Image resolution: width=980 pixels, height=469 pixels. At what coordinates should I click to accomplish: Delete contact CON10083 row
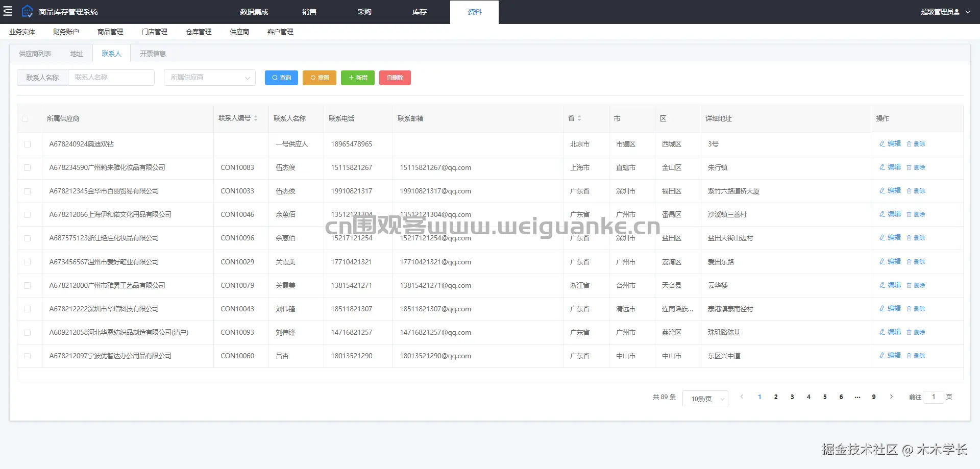pyautogui.click(x=916, y=167)
